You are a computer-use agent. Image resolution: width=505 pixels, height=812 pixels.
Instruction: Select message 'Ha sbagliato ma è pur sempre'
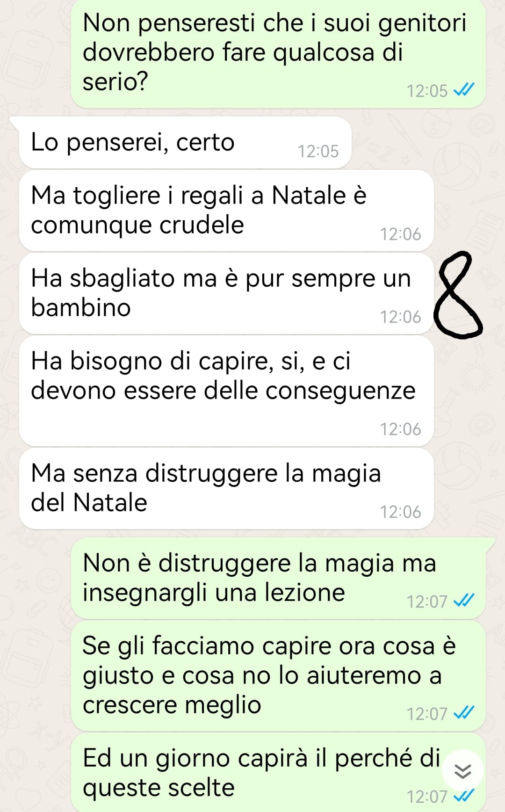(x=226, y=293)
